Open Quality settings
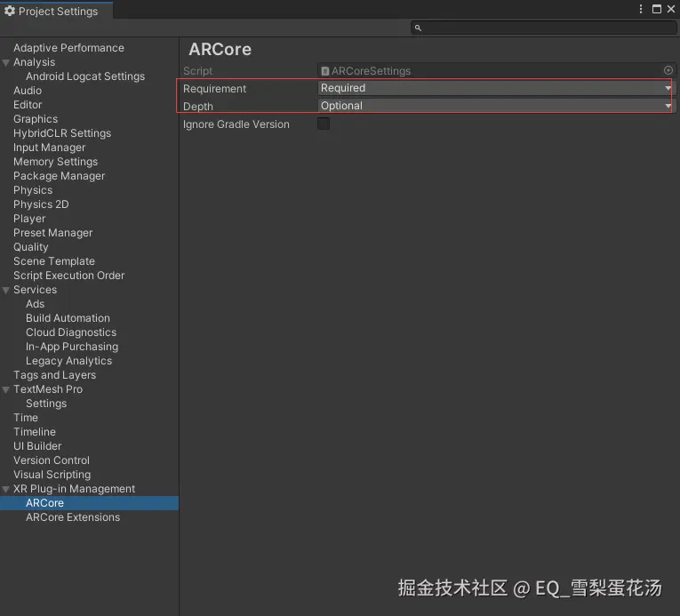Viewport: 680px width, 616px height. [x=30, y=247]
